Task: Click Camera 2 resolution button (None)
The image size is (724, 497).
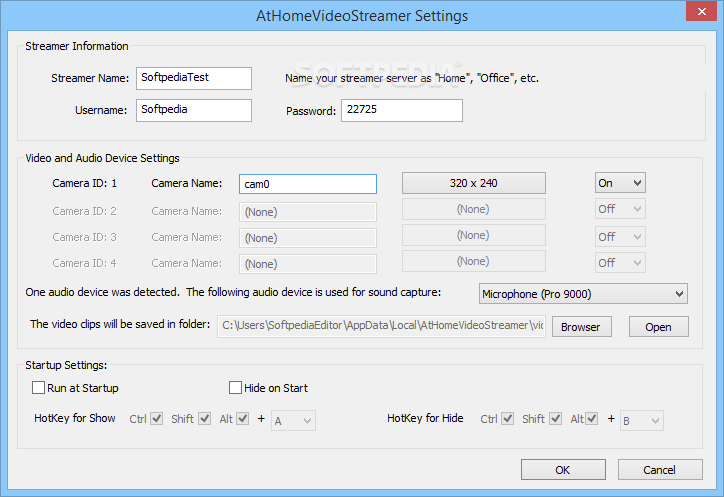Action: tap(474, 209)
